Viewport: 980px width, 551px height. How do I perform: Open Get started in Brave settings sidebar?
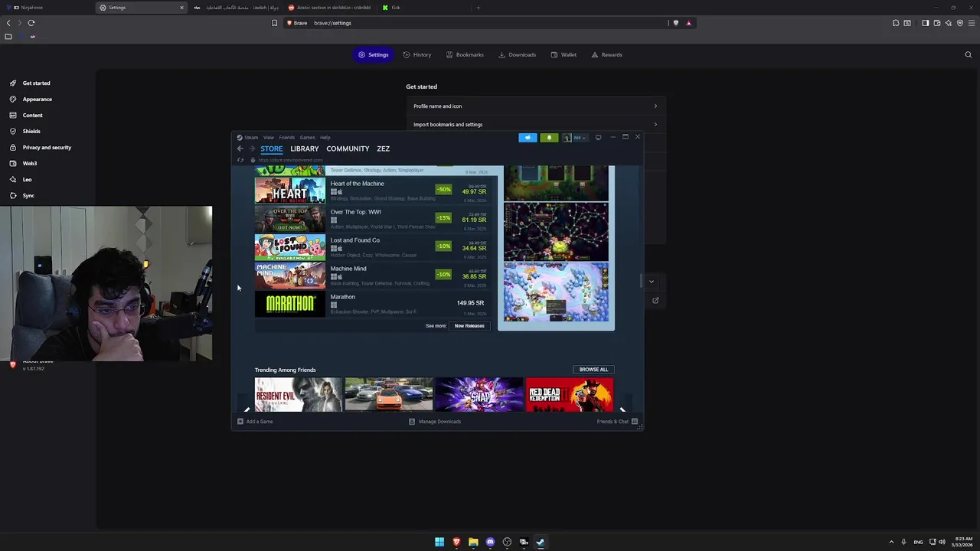click(36, 83)
